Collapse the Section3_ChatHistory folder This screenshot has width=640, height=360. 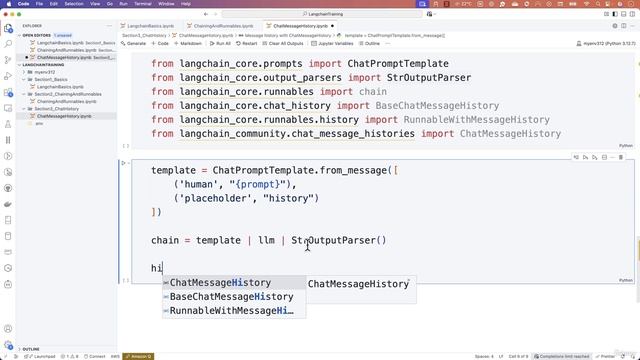[24, 109]
